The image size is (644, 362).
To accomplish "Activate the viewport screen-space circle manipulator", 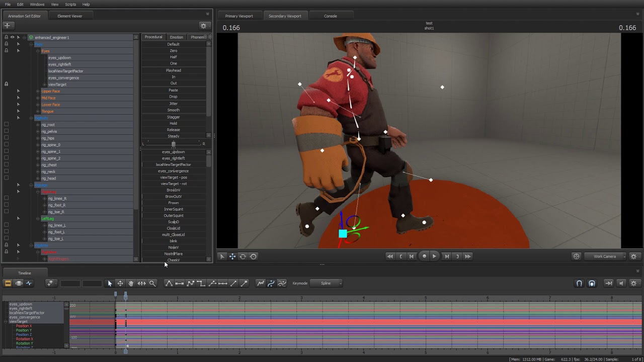I will pos(253,256).
